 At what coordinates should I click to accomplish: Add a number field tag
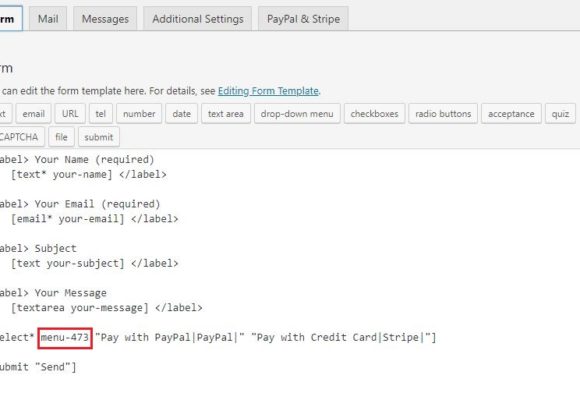[139, 114]
